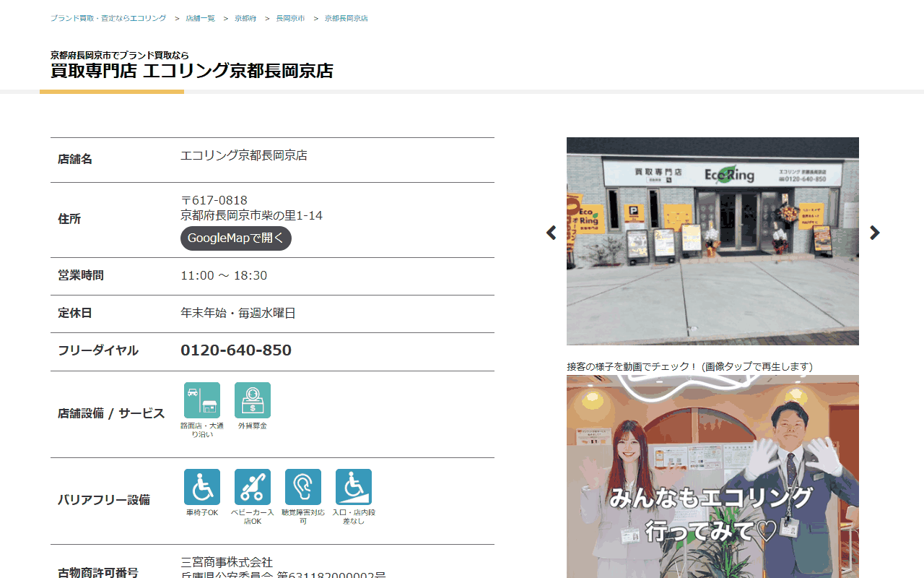This screenshot has width=924, height=578.
Task: Click the storefront photo of Eco Ring
Action: (x=712, y=241)
